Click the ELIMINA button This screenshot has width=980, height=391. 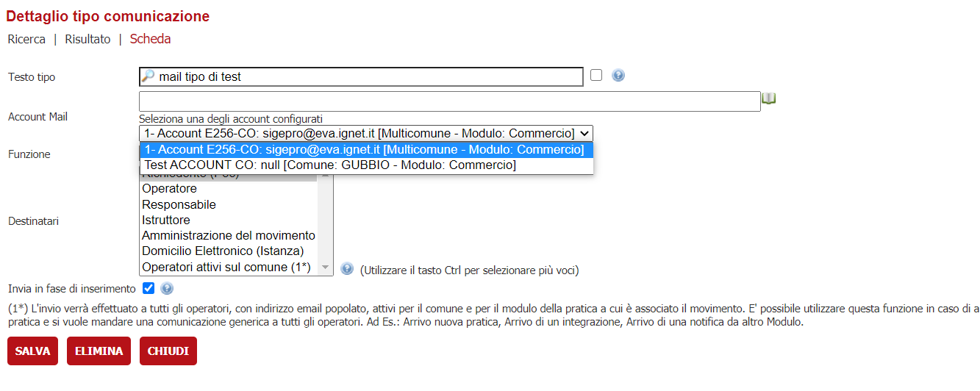(x=99, y=351)
